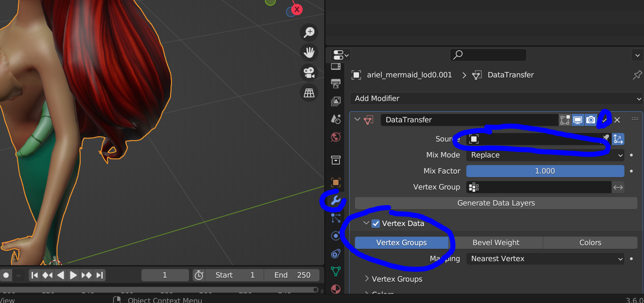Open the Object properties orange square tab

point(336,182)
